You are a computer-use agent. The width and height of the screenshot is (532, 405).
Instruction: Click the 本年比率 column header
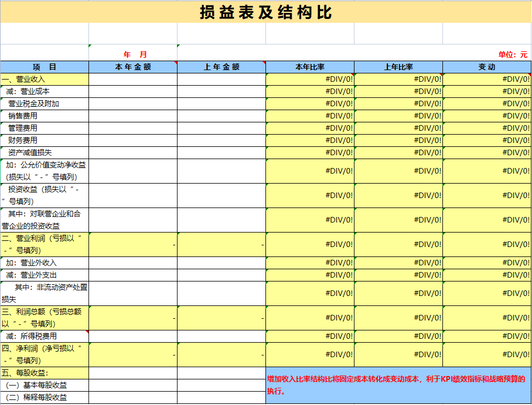tap(309, 65)
